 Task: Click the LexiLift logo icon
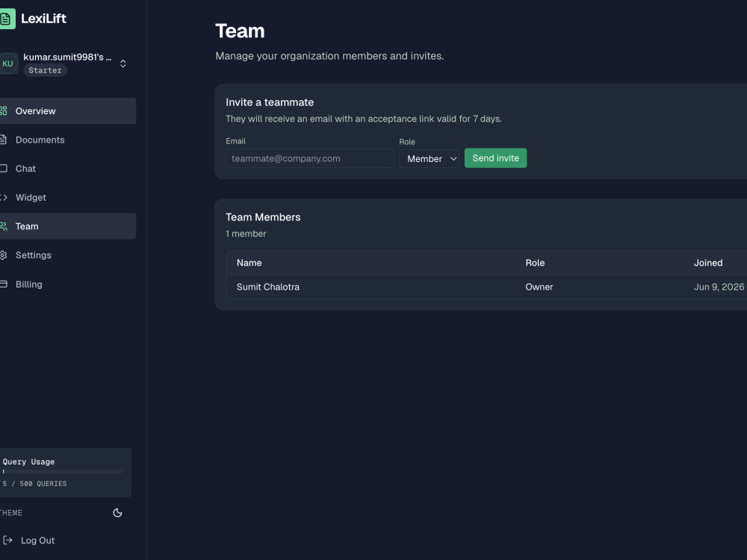pyautogui.click(x=7, y=19)
